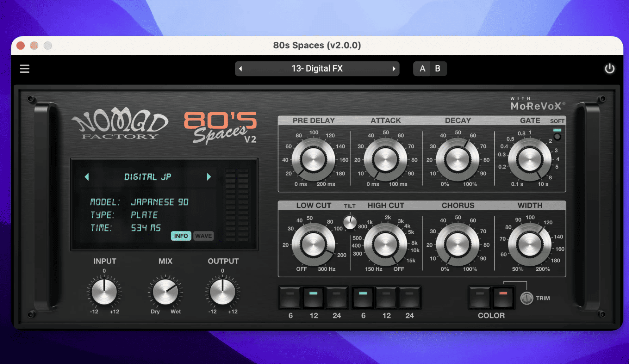Toggle the red-lit COLOR button
Image resolution: width=629 pixels, height=364 pixels.
coord(503,298)
